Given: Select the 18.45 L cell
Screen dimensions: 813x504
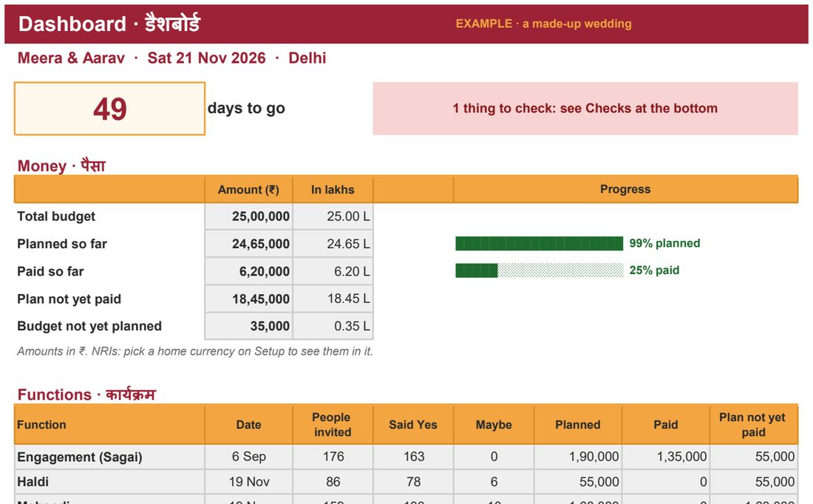Looking at the screenshot, I should [333, 299].
